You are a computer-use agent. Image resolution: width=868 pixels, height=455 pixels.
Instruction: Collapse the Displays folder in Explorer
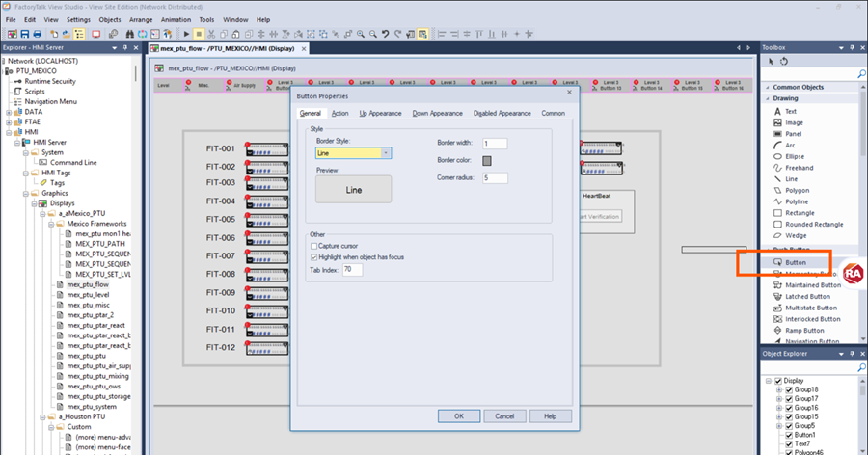pos(35,203)
